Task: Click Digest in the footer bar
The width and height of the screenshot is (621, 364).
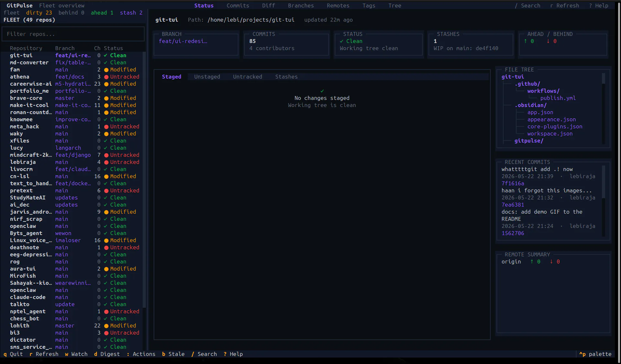Action: pyautogui.click(x=107, y=354)
